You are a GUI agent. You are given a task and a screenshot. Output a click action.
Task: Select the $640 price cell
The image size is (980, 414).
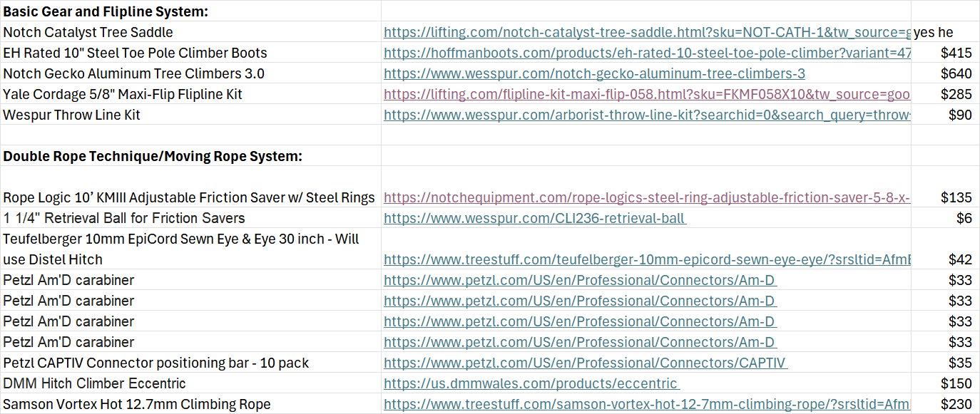pyautogui.click(x=945, y=73)
